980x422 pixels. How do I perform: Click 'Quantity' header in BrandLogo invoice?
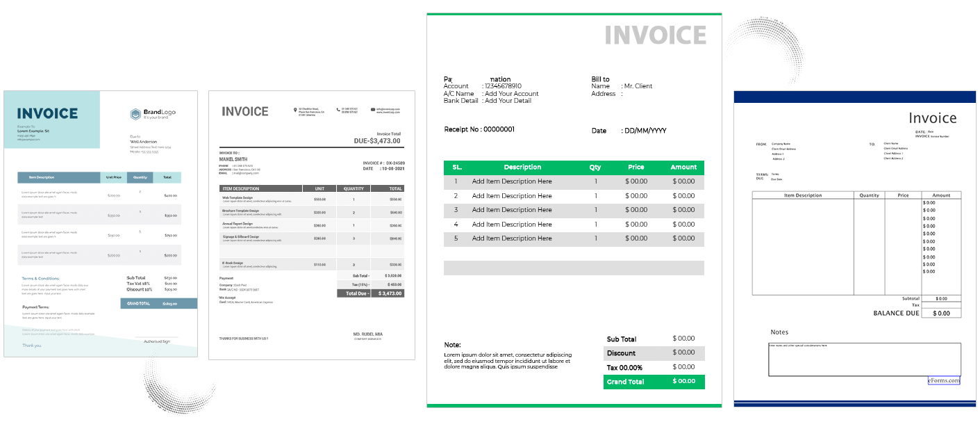click(140, 177)
